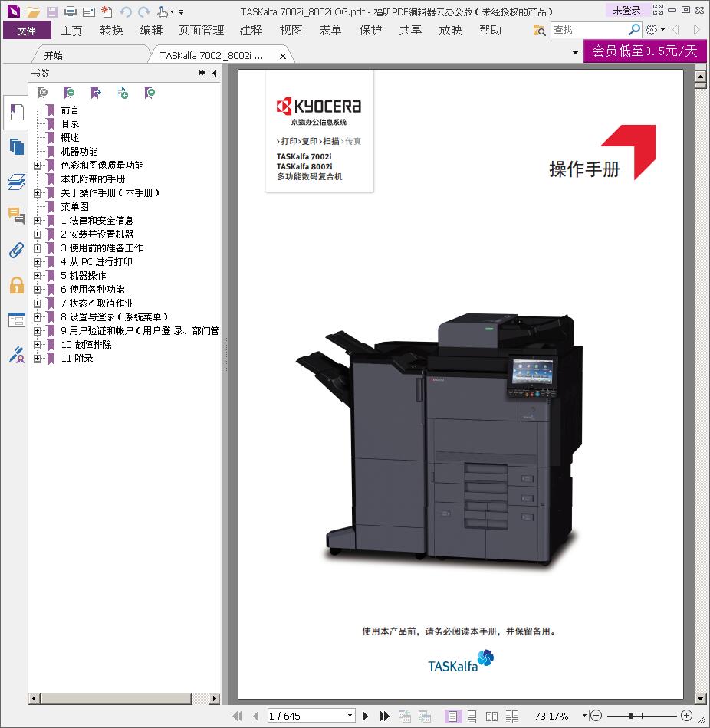Close the TASKalfa 7002i_8002i tab
This screenshot has height=728, width=710.
coord(282,56)
